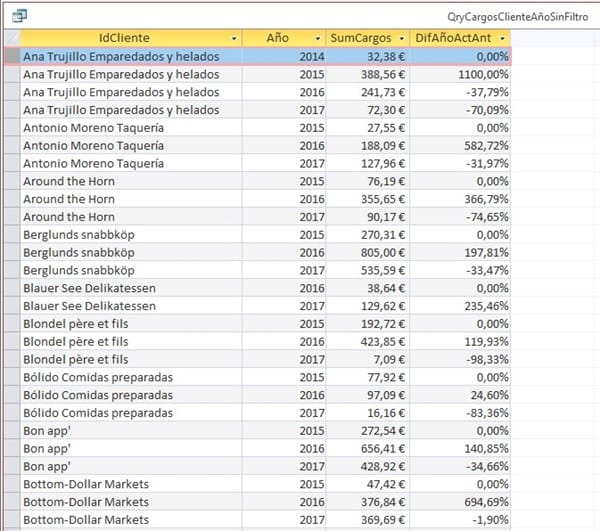Expand the DifAñoActAnt column filter dropdown

[502, 38]
